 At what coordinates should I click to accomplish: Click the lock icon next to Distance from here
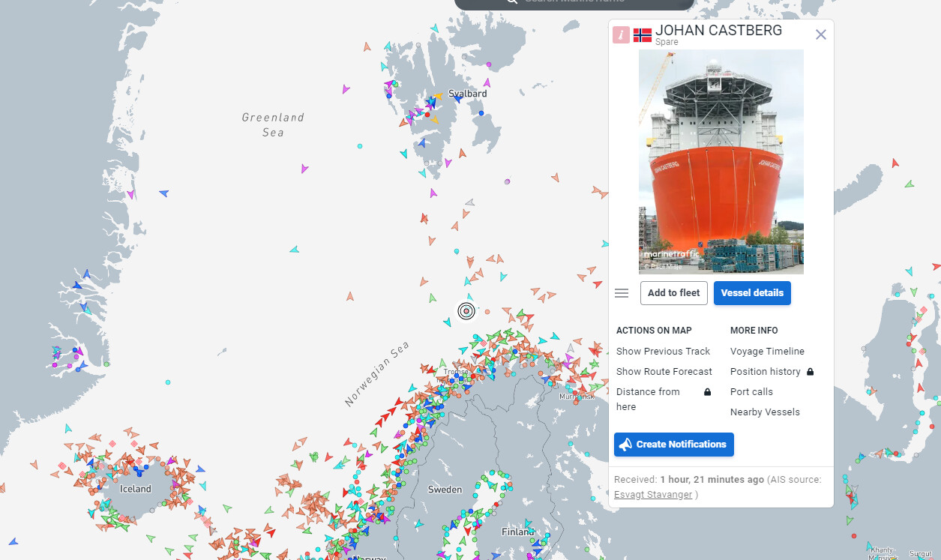707,392
